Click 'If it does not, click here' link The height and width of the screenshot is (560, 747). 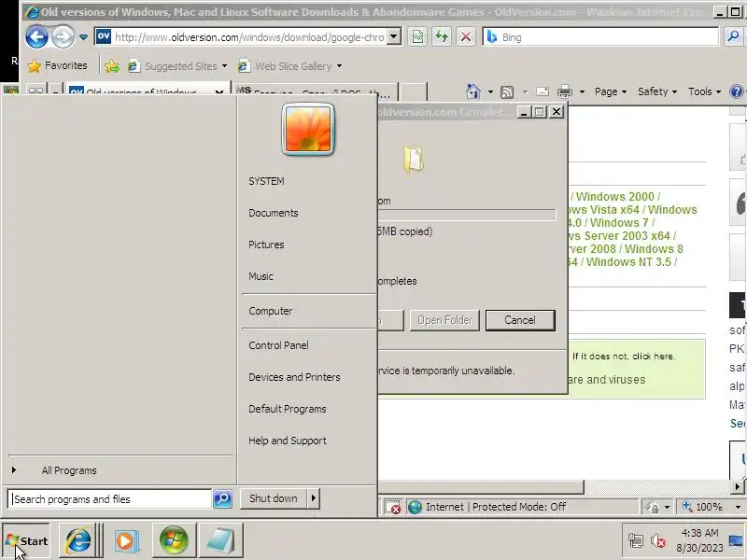[624, 357]
